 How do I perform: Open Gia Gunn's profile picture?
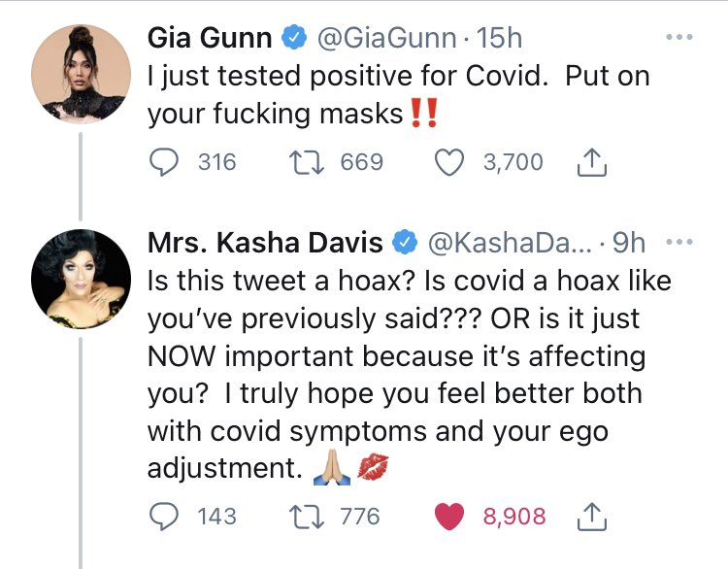(x=81, y=75)
